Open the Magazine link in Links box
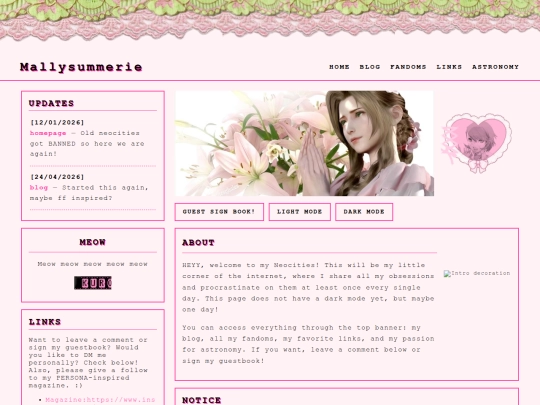The width and height of the screenshot is (540, 405). click(x=100, y=400)
